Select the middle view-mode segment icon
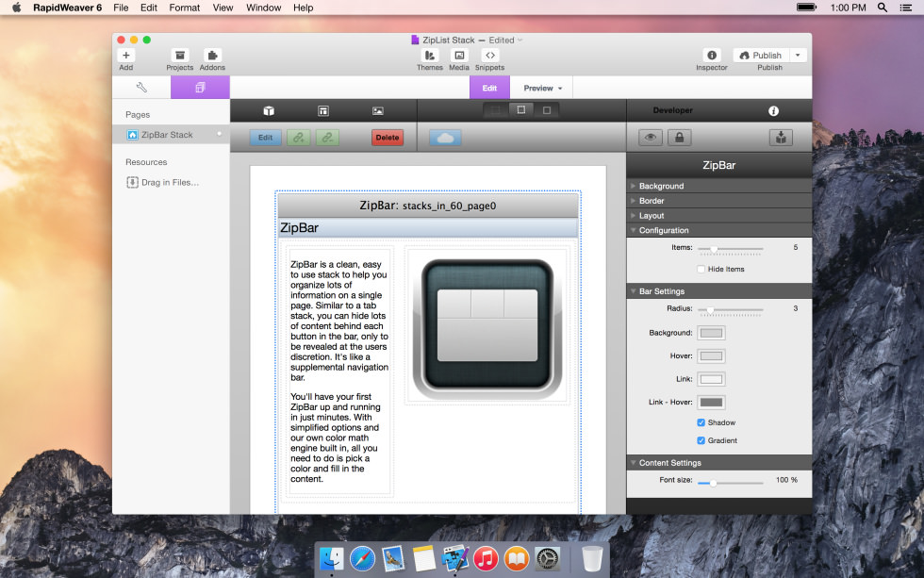 tap(520, 109)
